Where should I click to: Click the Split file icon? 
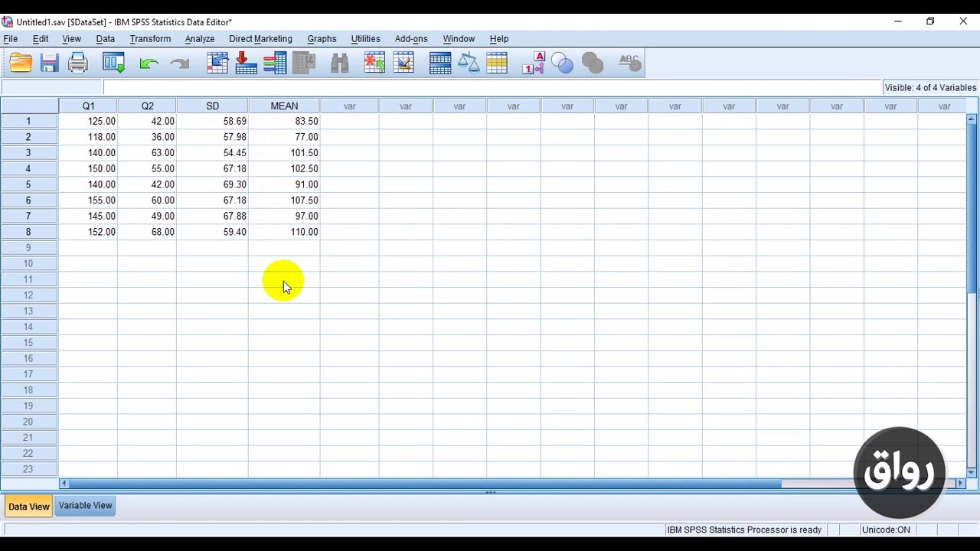440,63
